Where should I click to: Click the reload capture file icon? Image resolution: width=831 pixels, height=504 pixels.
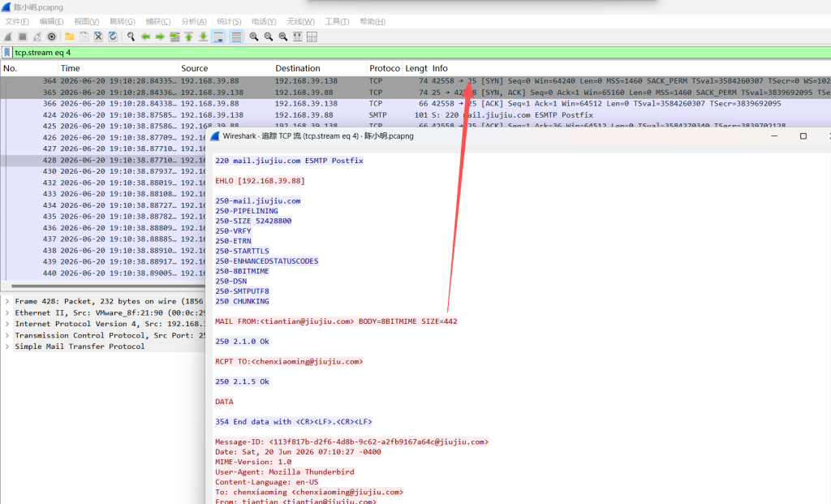click(113, 37)
